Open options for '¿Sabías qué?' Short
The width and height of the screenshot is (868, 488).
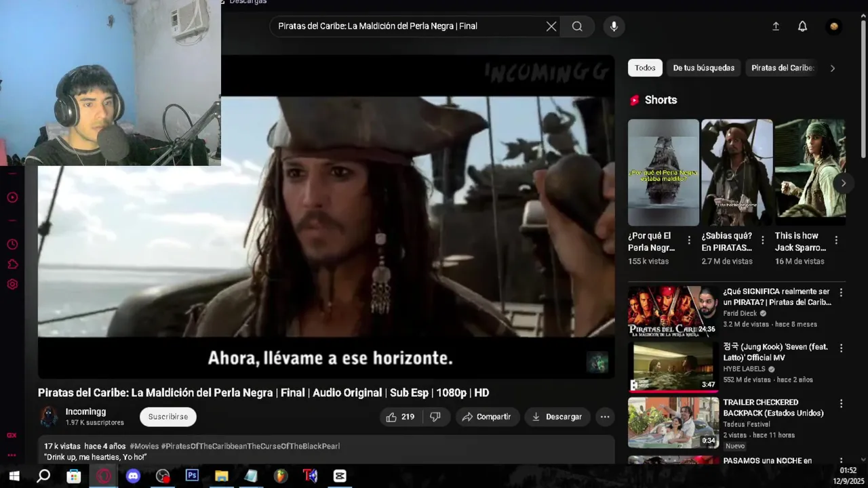[x=762, y=240]
